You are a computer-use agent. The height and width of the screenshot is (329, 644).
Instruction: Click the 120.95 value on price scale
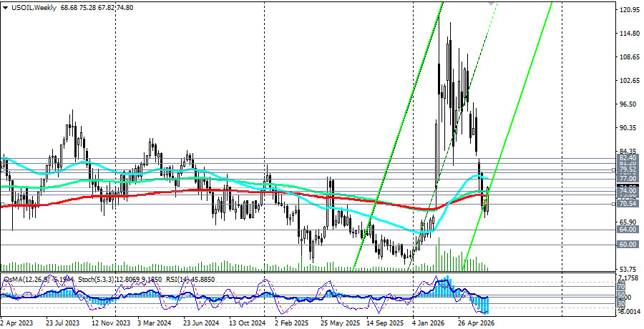point(630,9)
